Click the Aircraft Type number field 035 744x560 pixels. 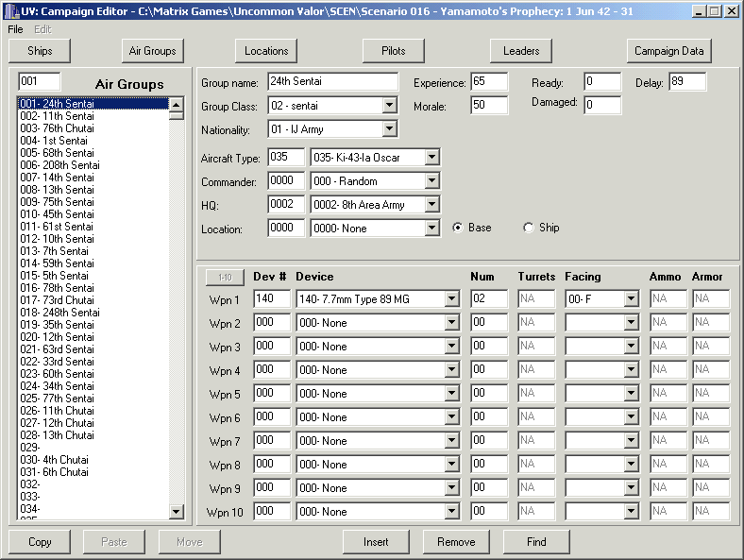(x=286, y=157)
